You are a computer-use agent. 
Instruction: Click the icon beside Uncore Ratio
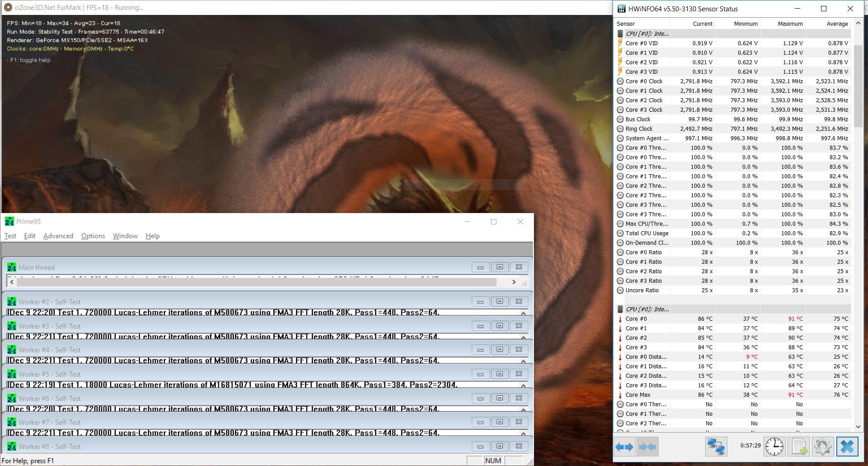coord(620,290)
